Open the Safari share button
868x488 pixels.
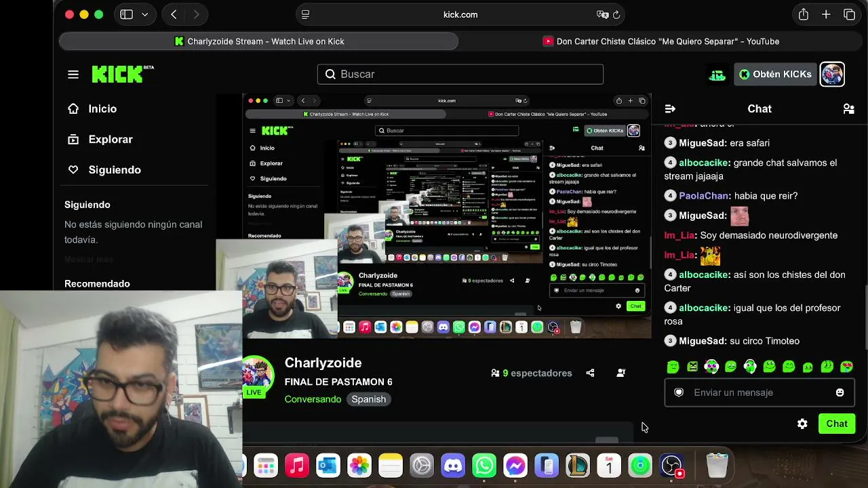[x=804, y=14]
